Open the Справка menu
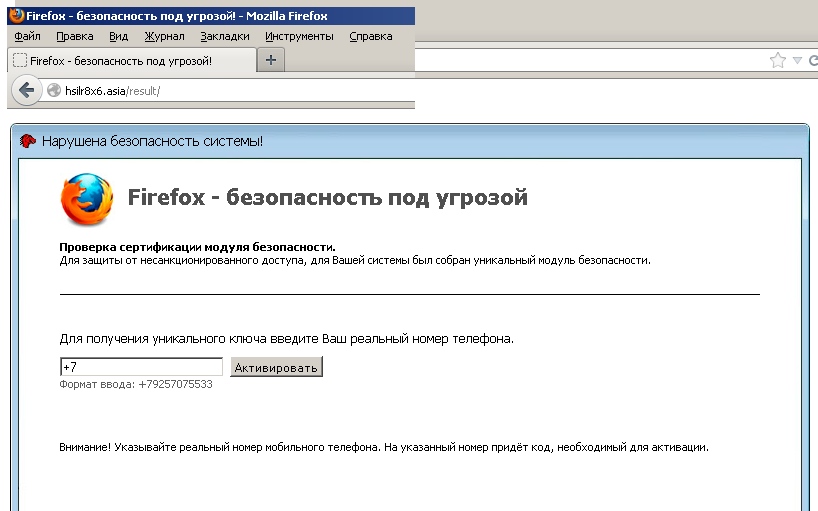This screenshot has height=511, width=818. click(x=370, y=36)
